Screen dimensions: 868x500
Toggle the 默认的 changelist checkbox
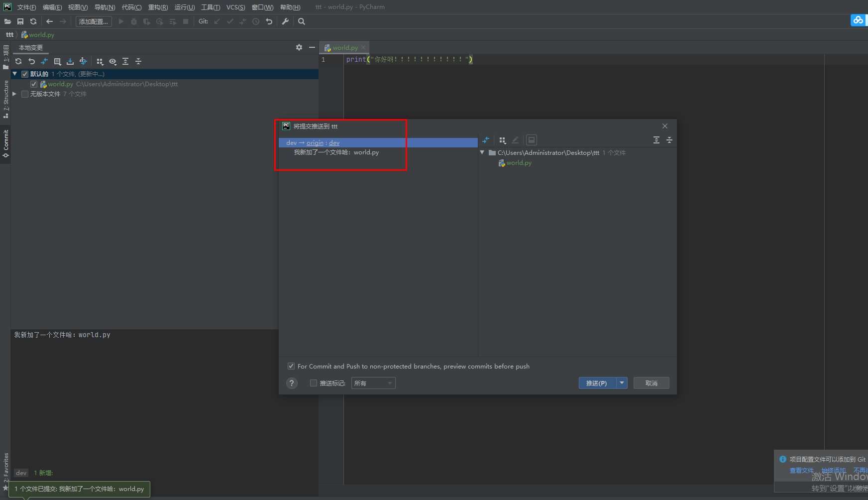[x=25, y=74]
